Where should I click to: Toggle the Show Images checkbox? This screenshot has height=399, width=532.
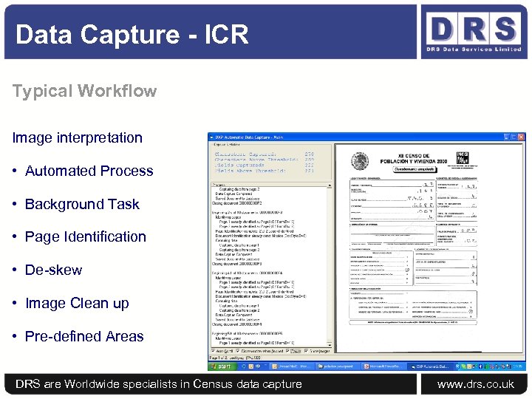tap(307, 351)
